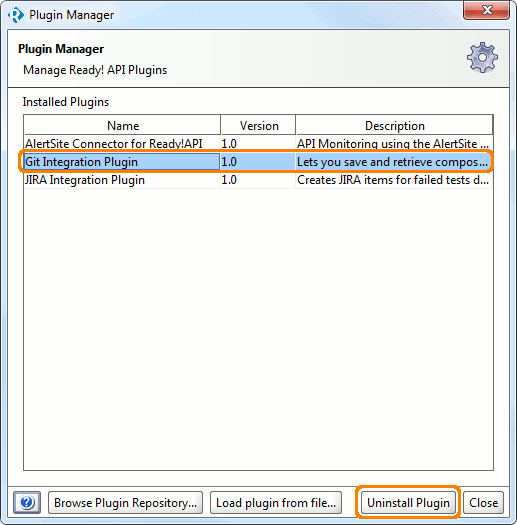Select the JIRA Integration Plugin row
This screenshot has width=517, height=525.
pyautogui.click(x=258, y=180)
